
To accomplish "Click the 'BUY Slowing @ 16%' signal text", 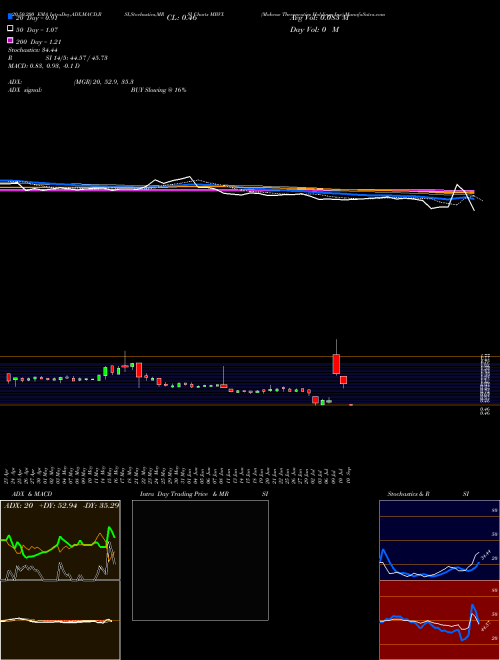I will pos(158,90).
